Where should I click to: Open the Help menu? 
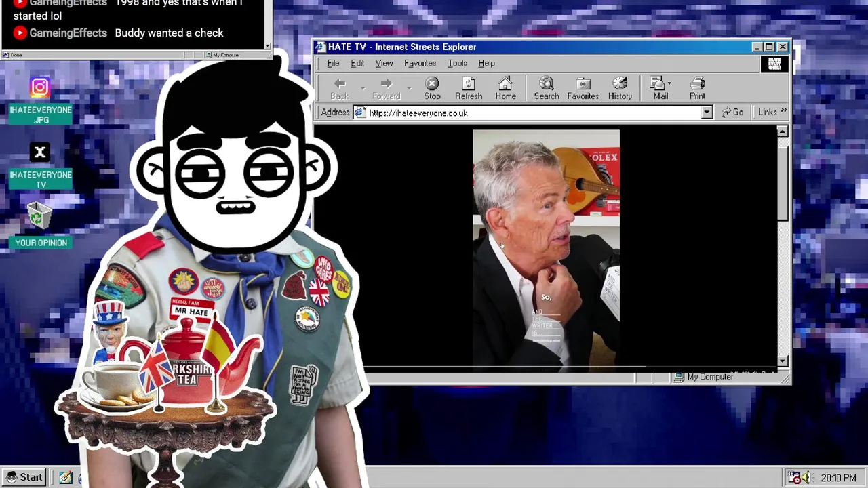(486, 63)
